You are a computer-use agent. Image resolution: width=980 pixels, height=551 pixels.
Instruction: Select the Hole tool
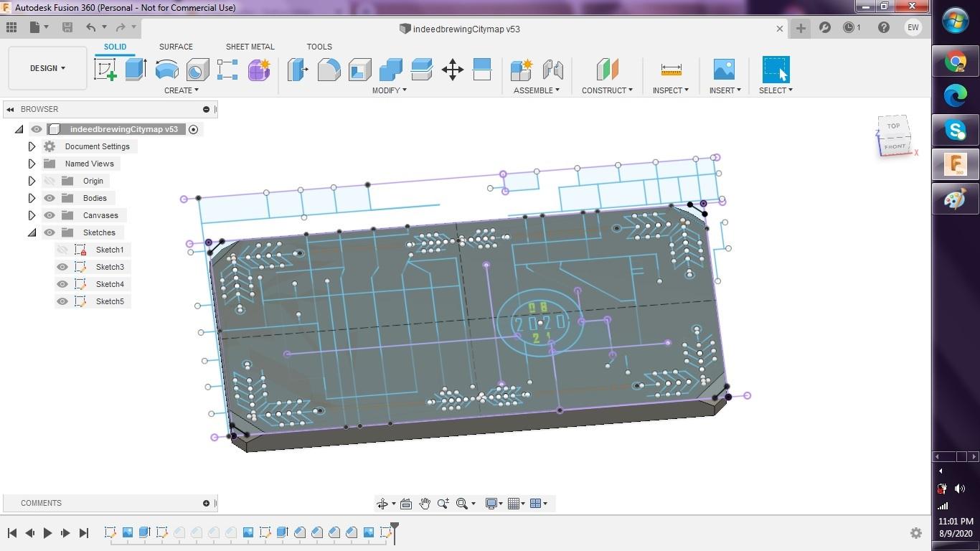pyautogui.click(x=197, y=70)
